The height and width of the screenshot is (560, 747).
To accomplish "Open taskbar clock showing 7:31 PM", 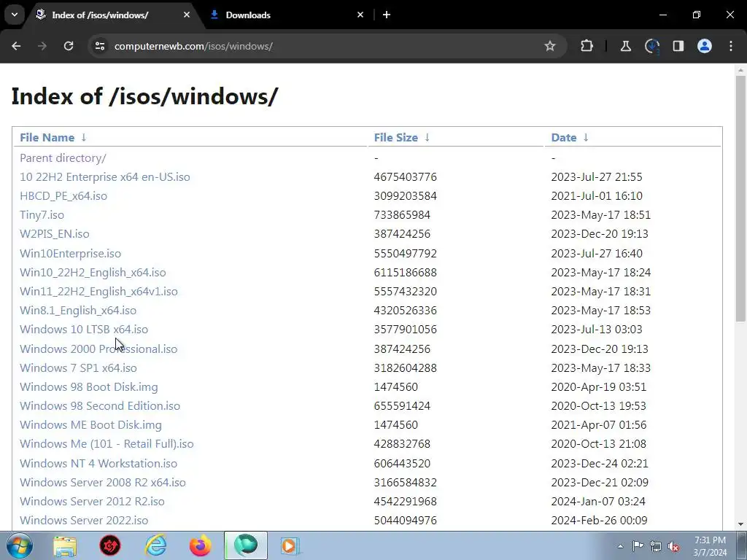I will pyautogui.click(x=710, y=546).
